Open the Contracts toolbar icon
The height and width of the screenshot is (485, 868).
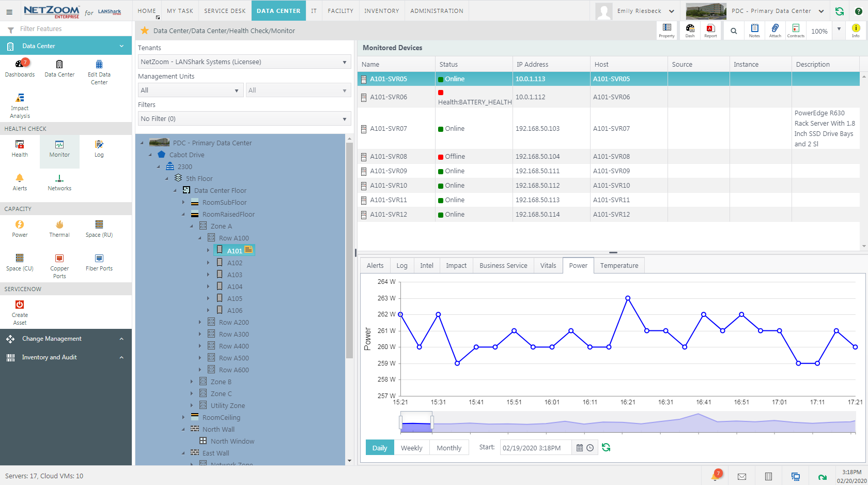(796, 31)
